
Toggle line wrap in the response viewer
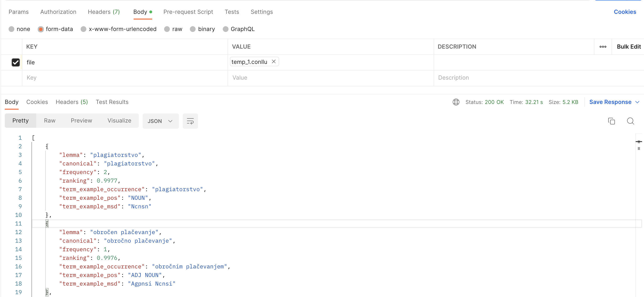pos(190,121)
